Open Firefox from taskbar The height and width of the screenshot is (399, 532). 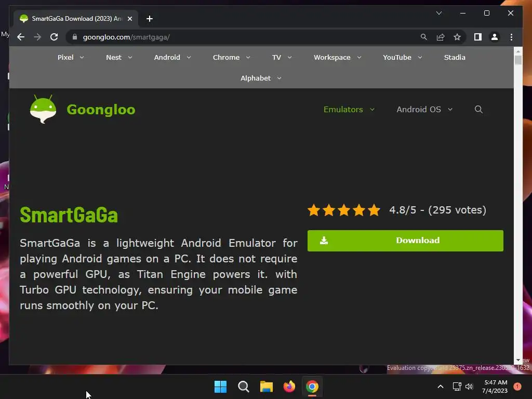(289, 387)
